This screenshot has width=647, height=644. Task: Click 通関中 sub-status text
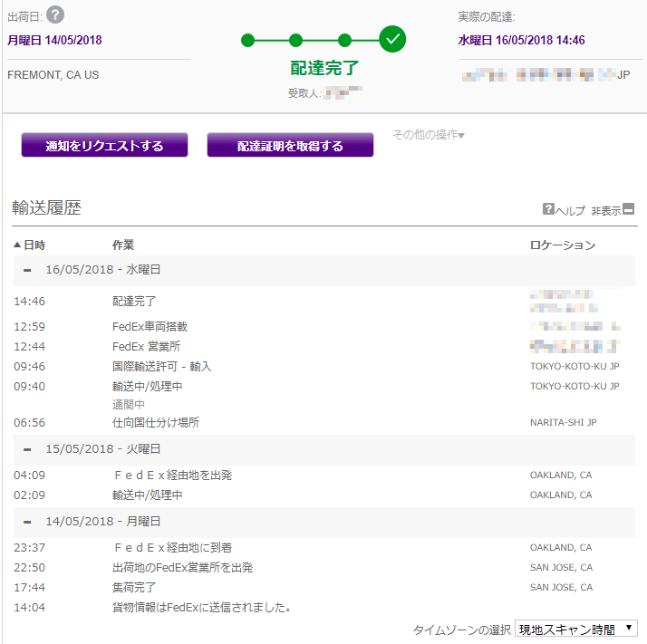click(x=129, y=405)
